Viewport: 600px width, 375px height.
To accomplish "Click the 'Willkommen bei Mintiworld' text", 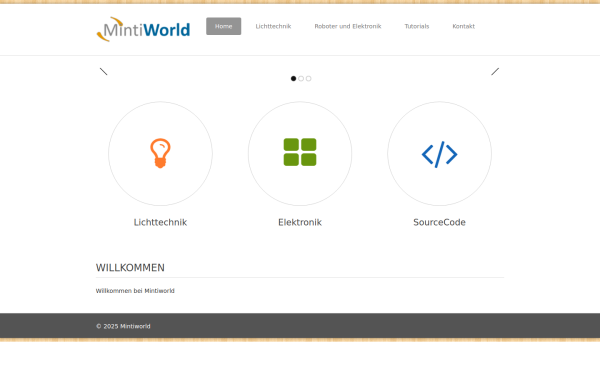I will 135,291.
